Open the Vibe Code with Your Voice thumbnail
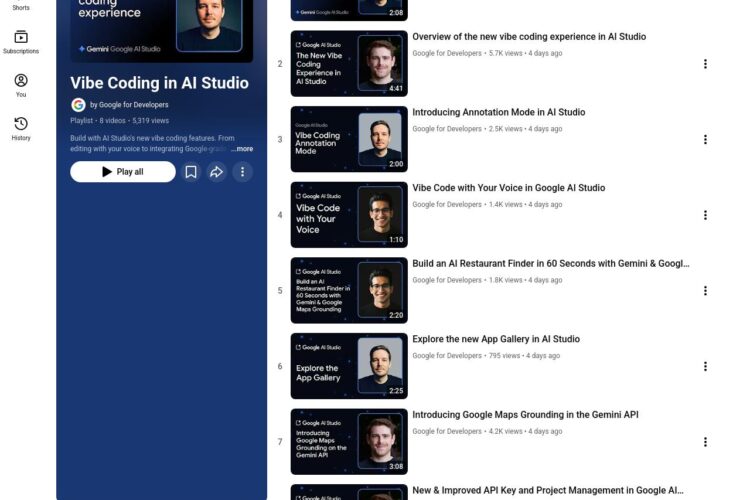The width and height of the screenshot is (750, 500). [349, 215]
